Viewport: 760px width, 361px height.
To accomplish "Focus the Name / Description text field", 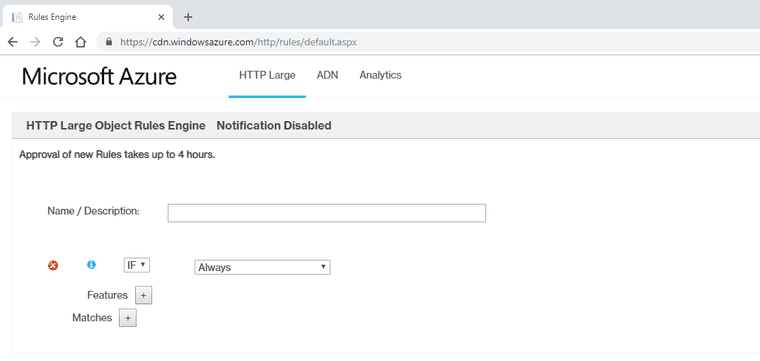I will pos(327,213).
